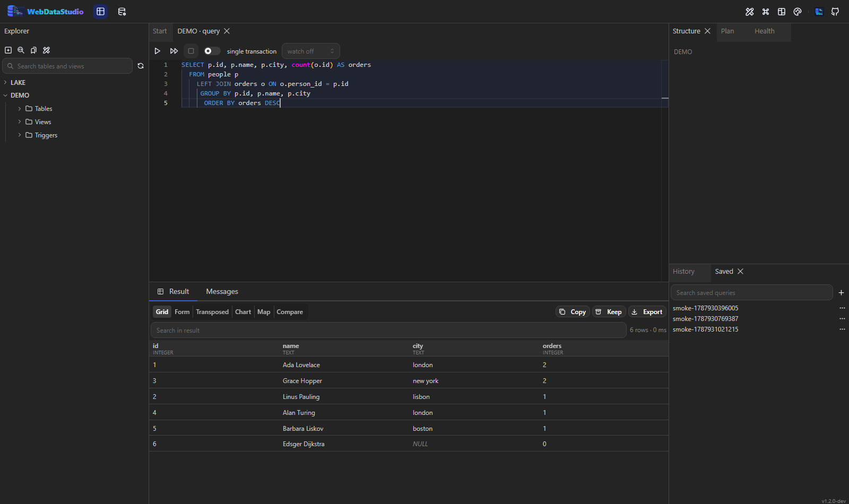The width and height of the screenshot is (849, 504).
Task: Open the Plan tab
Action: pyautogui.click(x=727, y=31)
